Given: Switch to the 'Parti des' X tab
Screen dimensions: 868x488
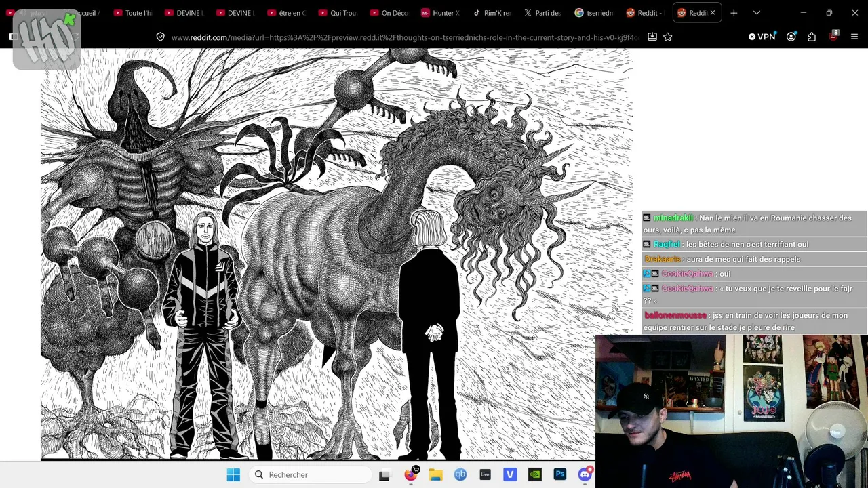Looking at the screenshot, I should pos(542,13).
